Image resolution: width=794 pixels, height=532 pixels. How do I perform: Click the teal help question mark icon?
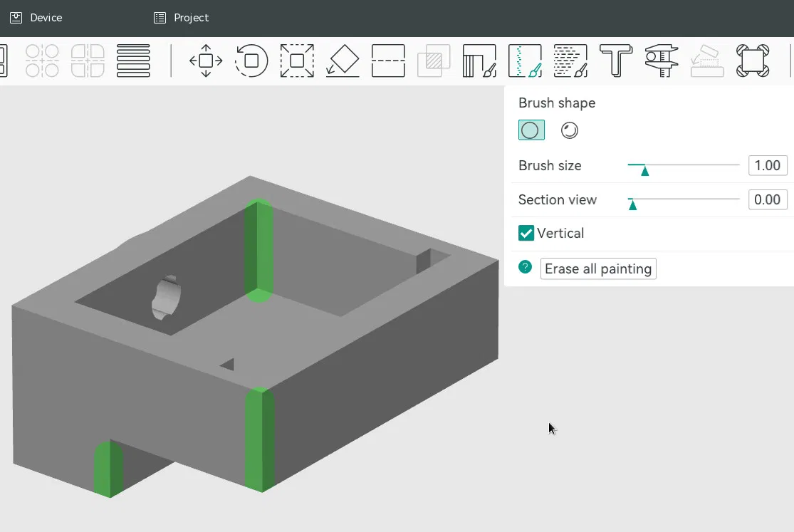click(x=525, y=267)
